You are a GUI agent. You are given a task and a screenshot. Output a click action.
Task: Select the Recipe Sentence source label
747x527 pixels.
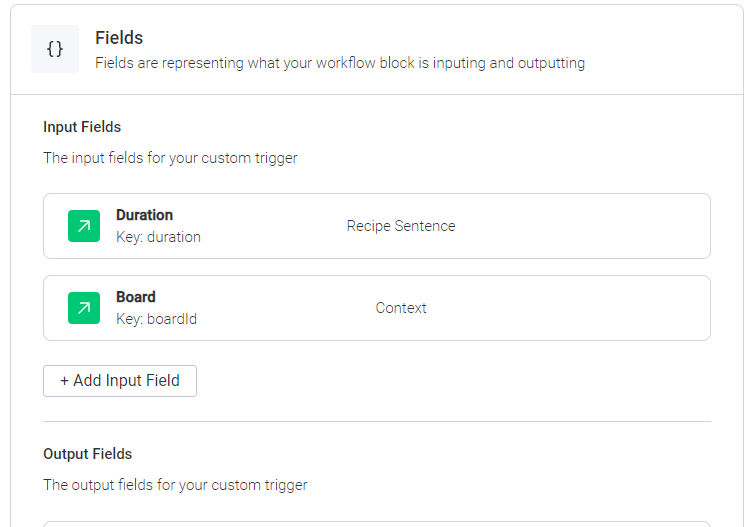[x=401, y=226]
